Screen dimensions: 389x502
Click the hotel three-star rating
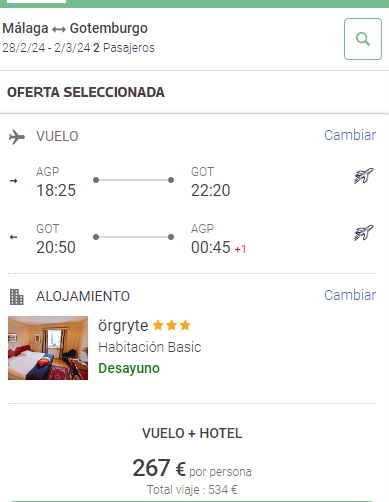coord(171,325)
